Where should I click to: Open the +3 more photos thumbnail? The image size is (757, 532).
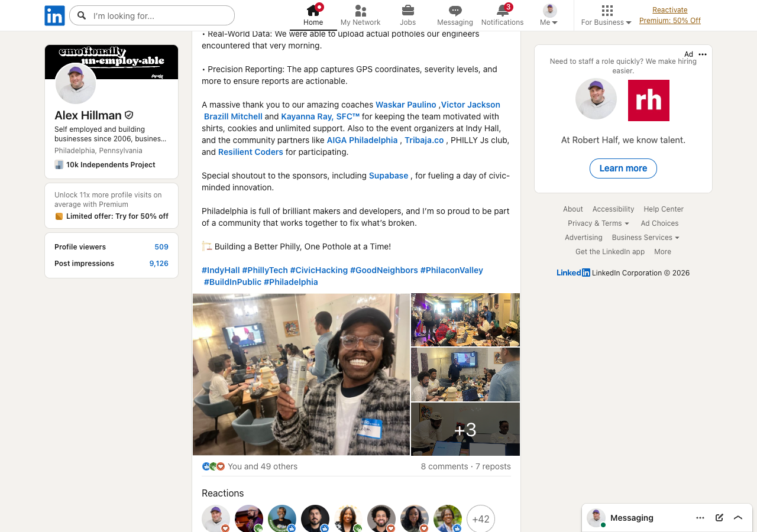pyautogui.click(x=465, y=429)
